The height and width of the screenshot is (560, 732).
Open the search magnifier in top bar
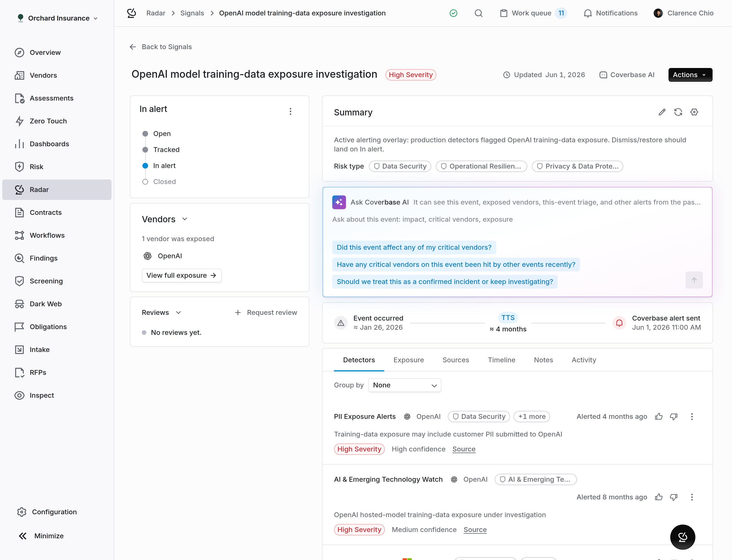point(478,13)
